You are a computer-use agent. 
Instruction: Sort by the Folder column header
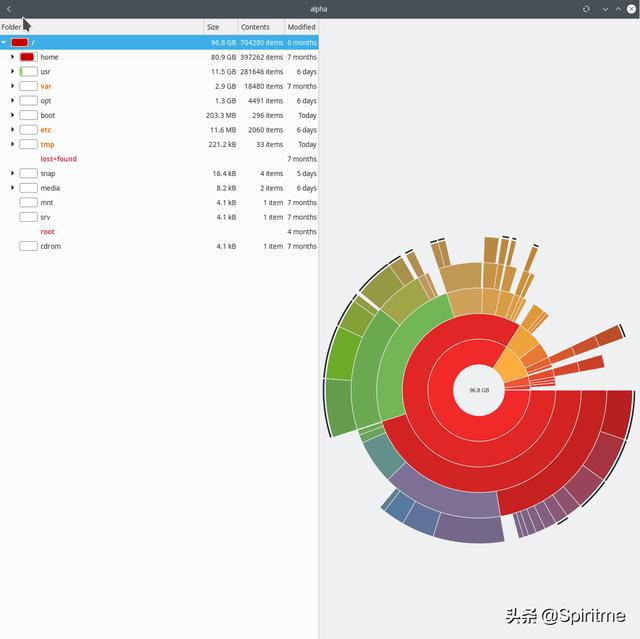(x=102, y=27)
